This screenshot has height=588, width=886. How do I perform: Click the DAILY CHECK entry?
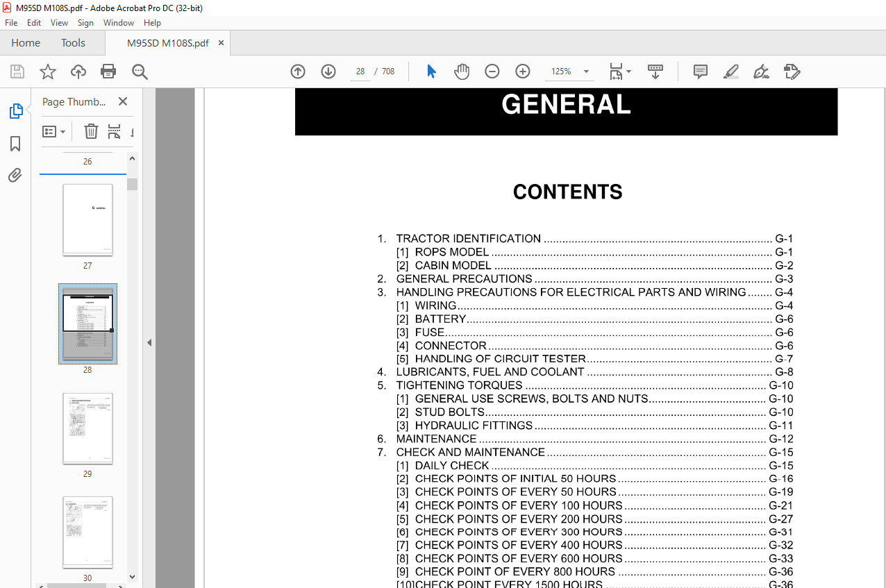pyautogui.click(x=594, y=466)
